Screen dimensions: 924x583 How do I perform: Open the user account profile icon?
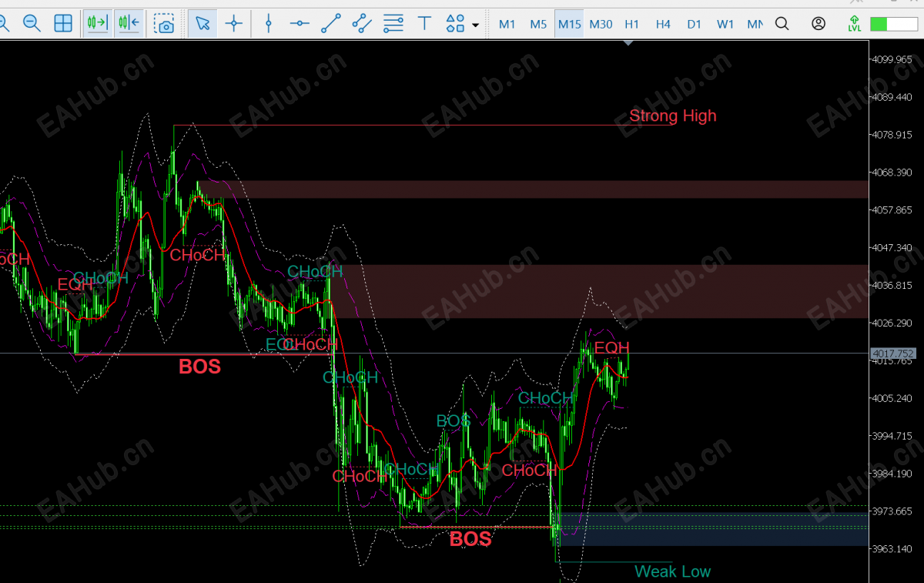pyautogui.click(x=819, y=24)
